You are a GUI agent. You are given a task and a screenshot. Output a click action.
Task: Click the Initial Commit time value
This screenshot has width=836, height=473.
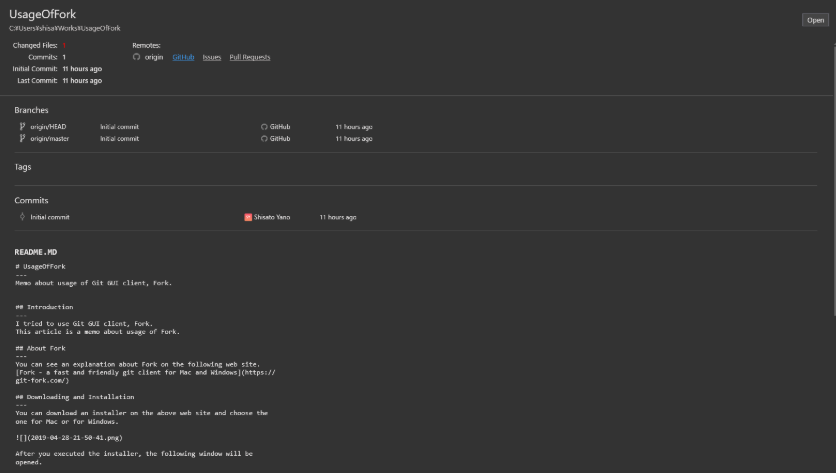pyautogui.click(x=82, y=69)
